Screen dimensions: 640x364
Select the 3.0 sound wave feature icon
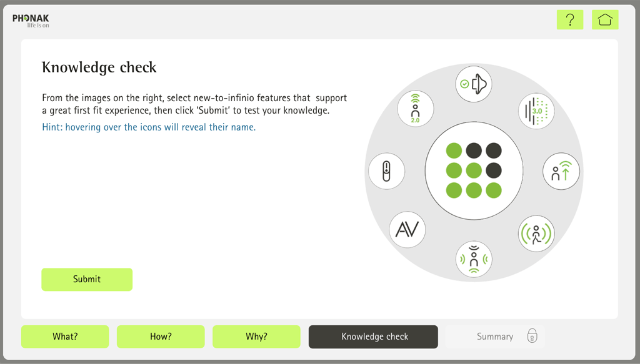(536, 111)
